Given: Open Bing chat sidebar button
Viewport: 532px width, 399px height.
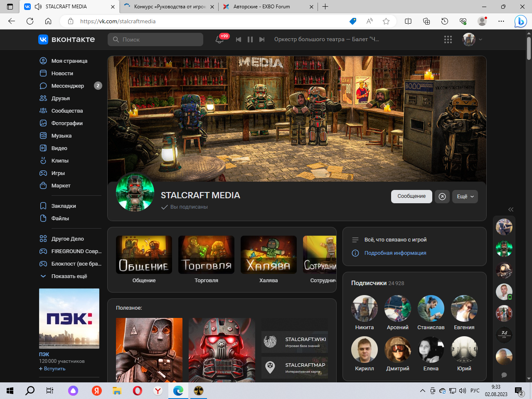Looking at the screenshot, I should (x=520, y=21).
